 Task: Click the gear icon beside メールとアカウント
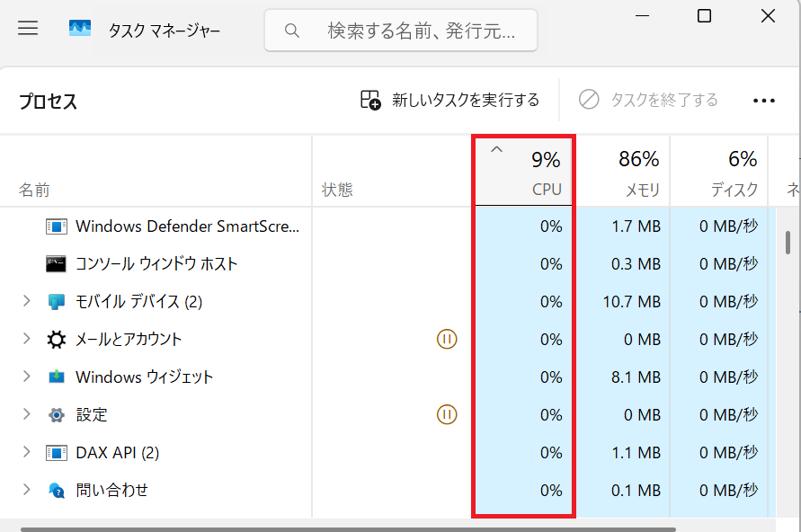[x=56, y=339]
